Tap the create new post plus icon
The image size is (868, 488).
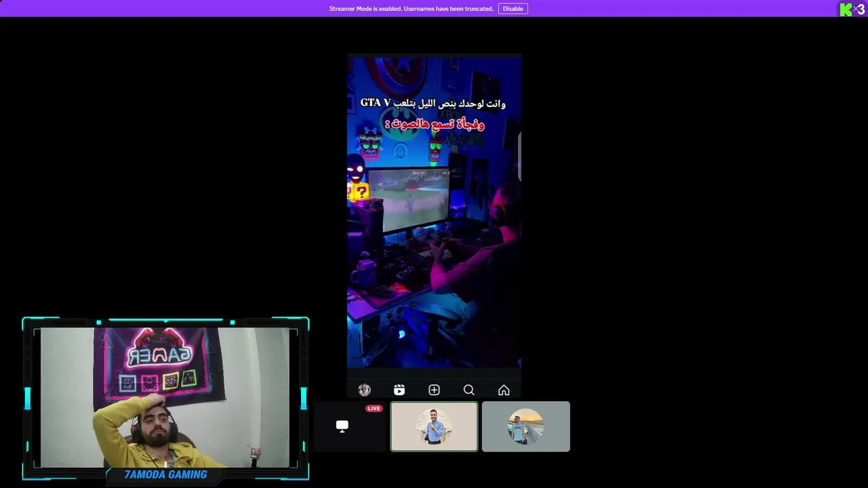pyautogui.click(x=434, y=390)
